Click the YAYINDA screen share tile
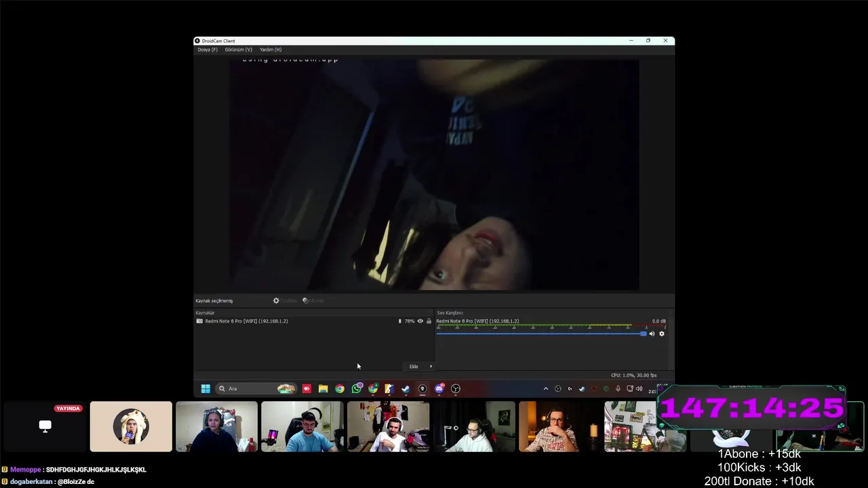The image size is (868, 488). pyautogui.click(x=45, y=426)
